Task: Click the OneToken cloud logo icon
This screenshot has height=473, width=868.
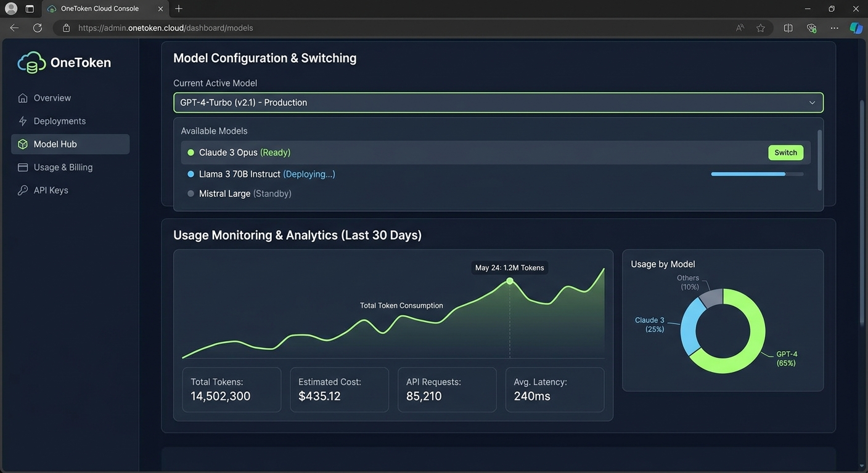Action: 31,62
